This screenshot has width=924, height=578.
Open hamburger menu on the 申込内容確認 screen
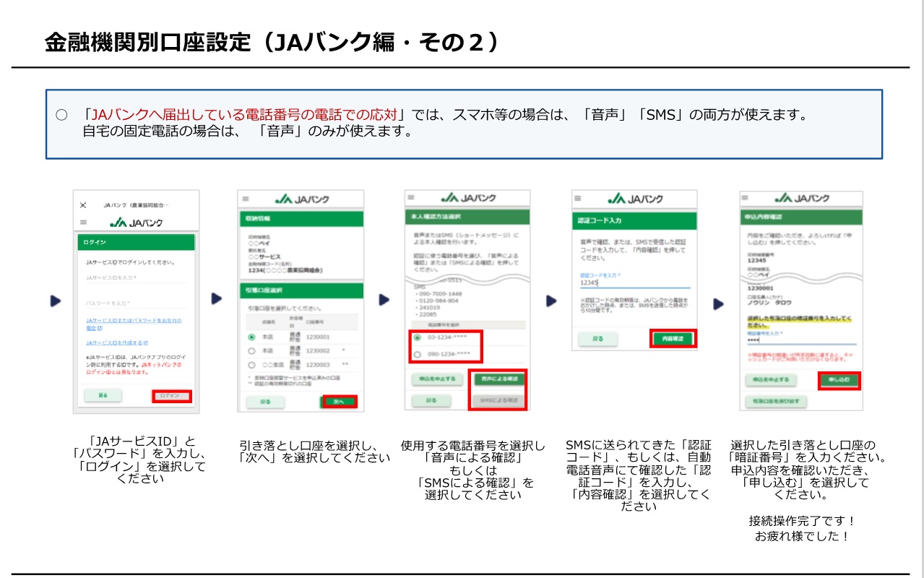click(746, 198)
